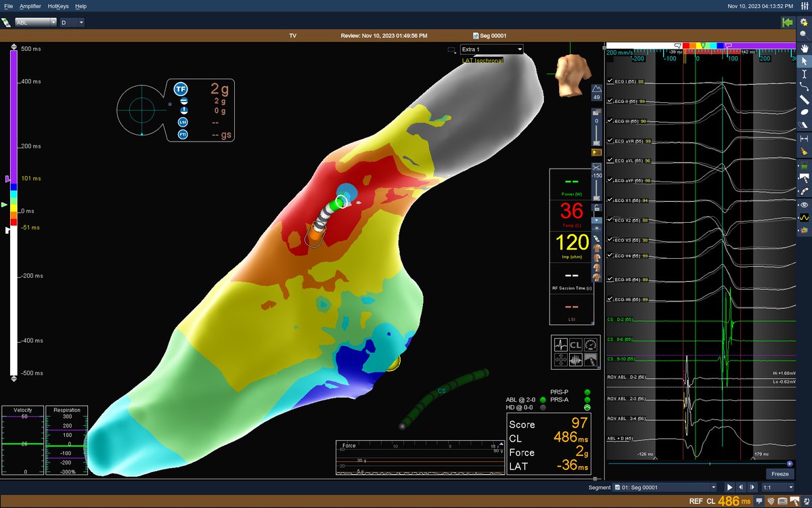Image resolution: width=812 pixels, height=508 pixels.
Task: Play the recorded segment
Action: click(729, 487)
